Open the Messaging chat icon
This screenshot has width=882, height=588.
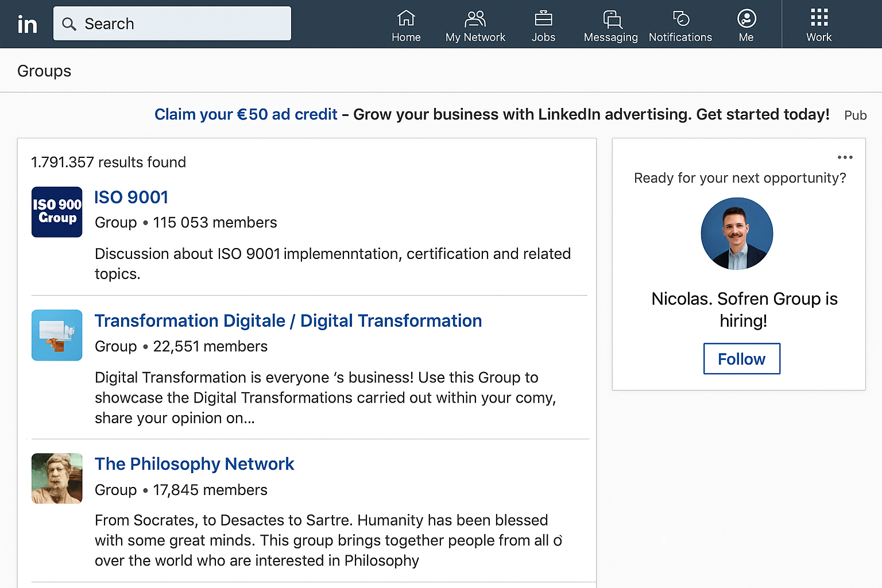612,19
